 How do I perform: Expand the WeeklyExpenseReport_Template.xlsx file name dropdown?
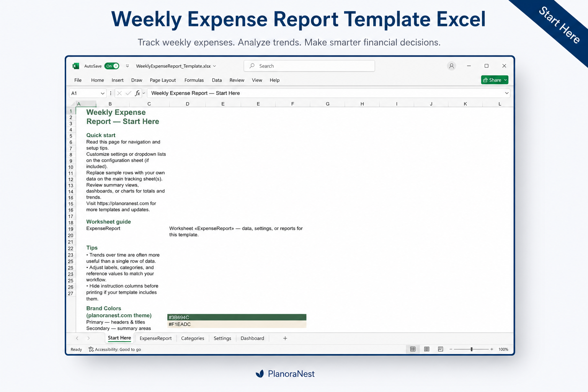coord(214,66)
